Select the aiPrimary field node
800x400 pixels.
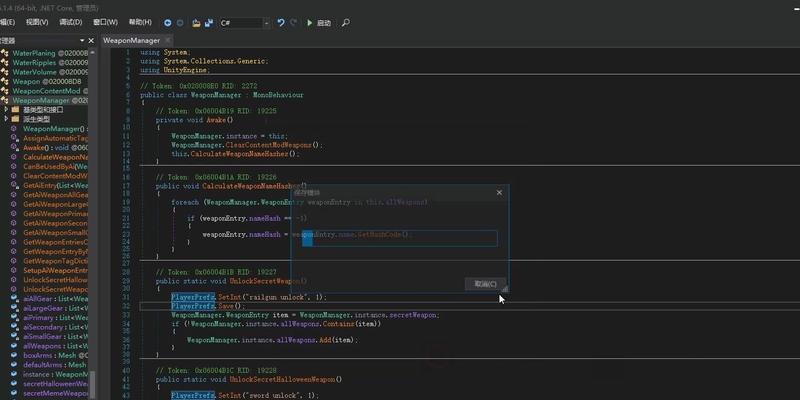pos(55,317)
